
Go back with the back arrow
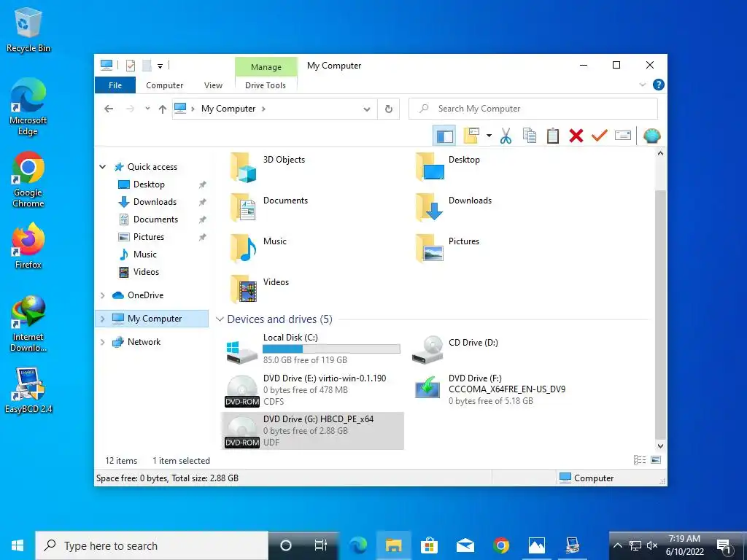(109, 109)
